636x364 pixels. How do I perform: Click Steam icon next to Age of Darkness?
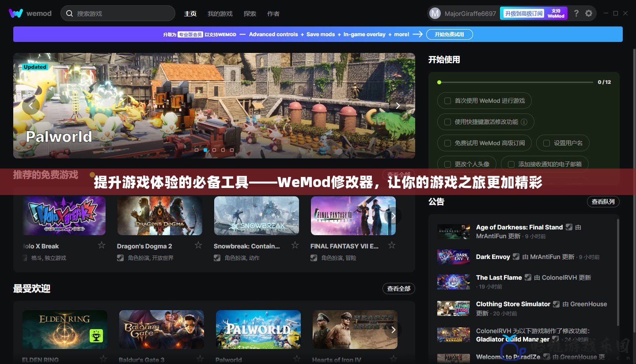pyautogui.click(x=569, y=227)
